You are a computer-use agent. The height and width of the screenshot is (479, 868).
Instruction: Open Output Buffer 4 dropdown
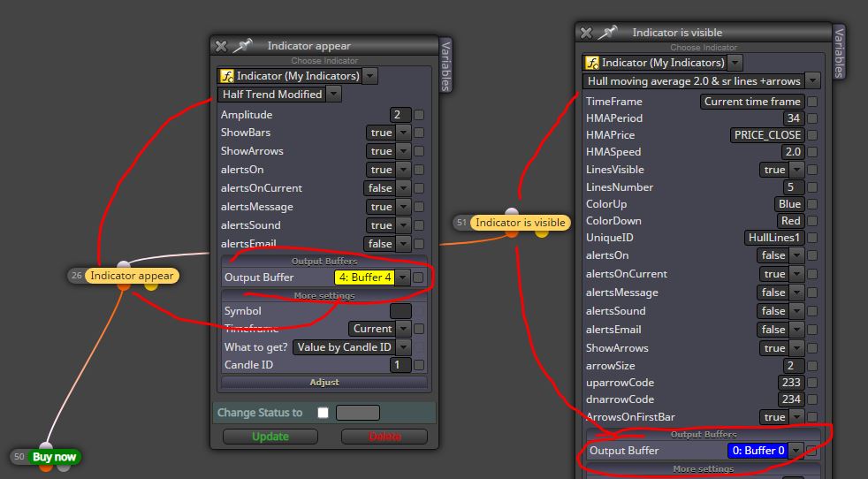coord(402,278)
